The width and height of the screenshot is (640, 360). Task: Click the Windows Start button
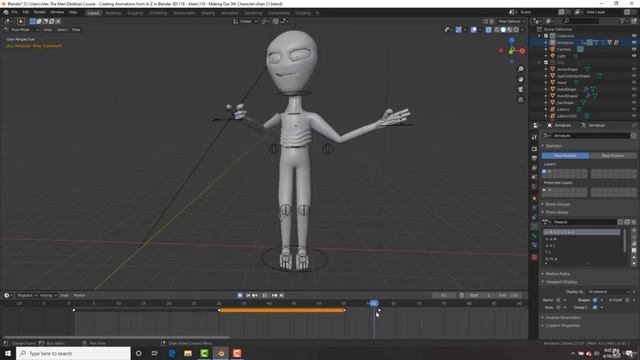8,353
